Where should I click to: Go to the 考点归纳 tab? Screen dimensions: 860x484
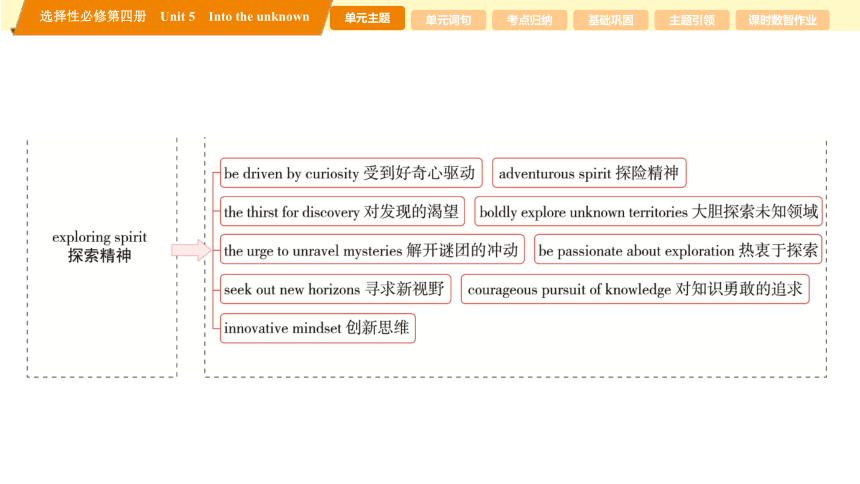pos(529,20)
